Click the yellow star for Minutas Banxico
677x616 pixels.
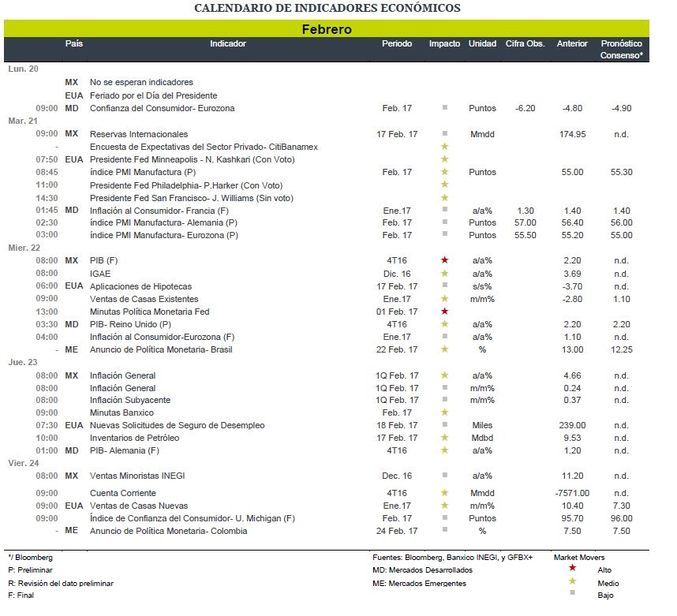tap(444, 412)
